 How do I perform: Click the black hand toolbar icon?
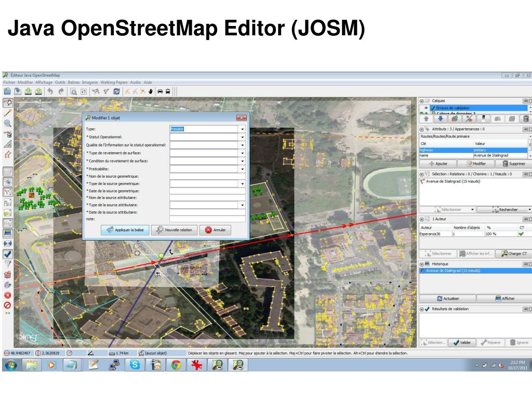click(151, 91)
